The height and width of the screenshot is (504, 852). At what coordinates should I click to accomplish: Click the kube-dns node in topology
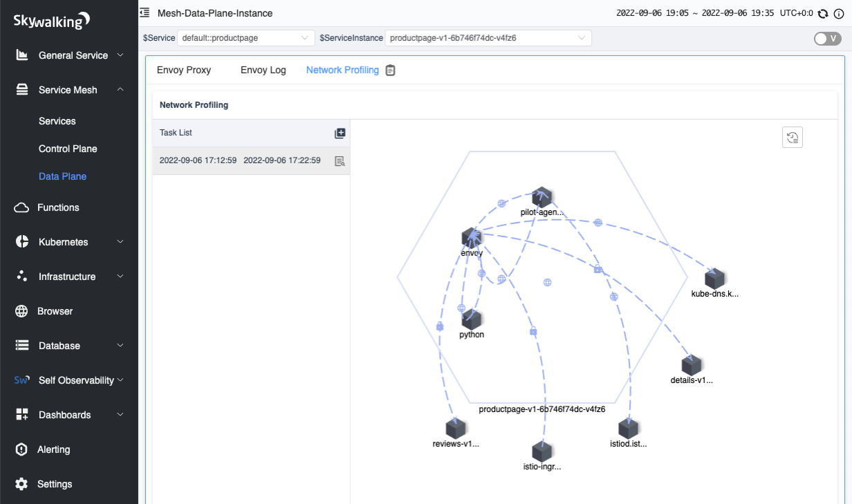pyautogui.click(x=714, y=279)
